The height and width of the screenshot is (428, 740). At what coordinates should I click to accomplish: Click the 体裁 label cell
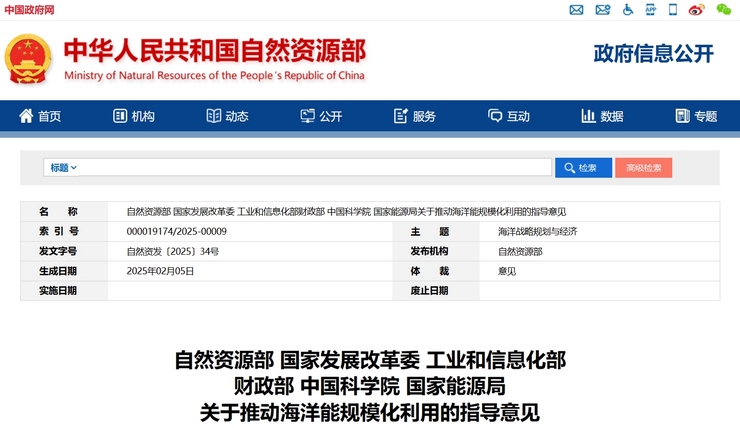(x=436, y=271)
